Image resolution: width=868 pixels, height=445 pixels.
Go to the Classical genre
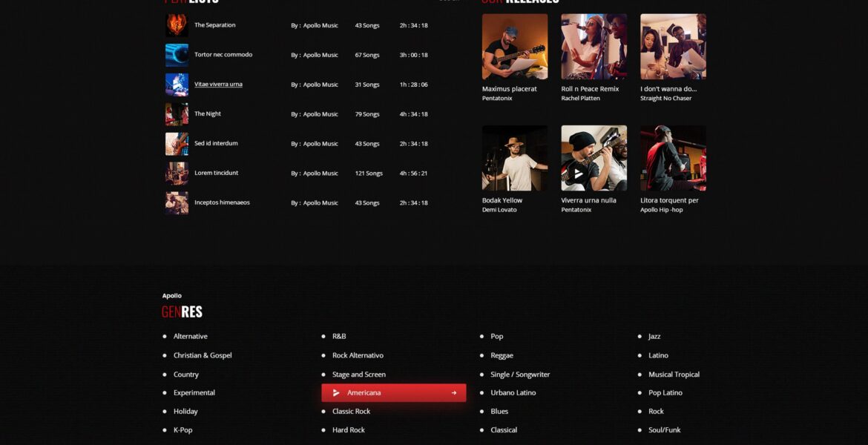[x=504, y=430]
